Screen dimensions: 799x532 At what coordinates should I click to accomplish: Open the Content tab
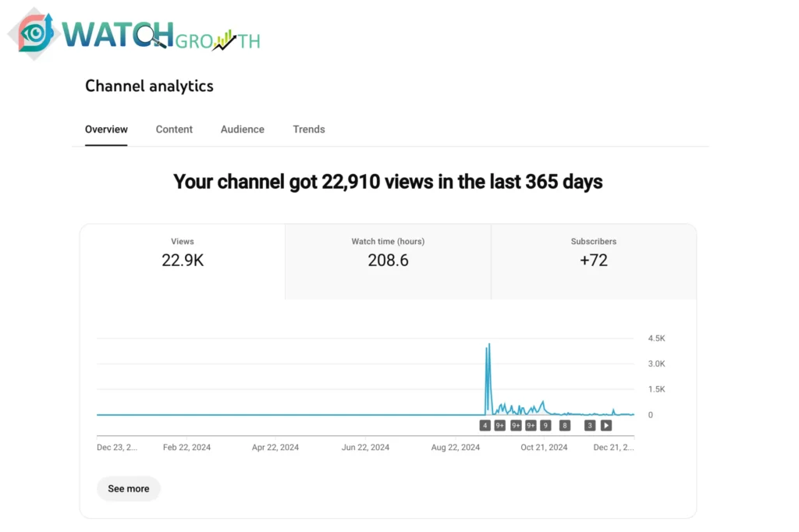pyautogui.click(x=174, y=129)
